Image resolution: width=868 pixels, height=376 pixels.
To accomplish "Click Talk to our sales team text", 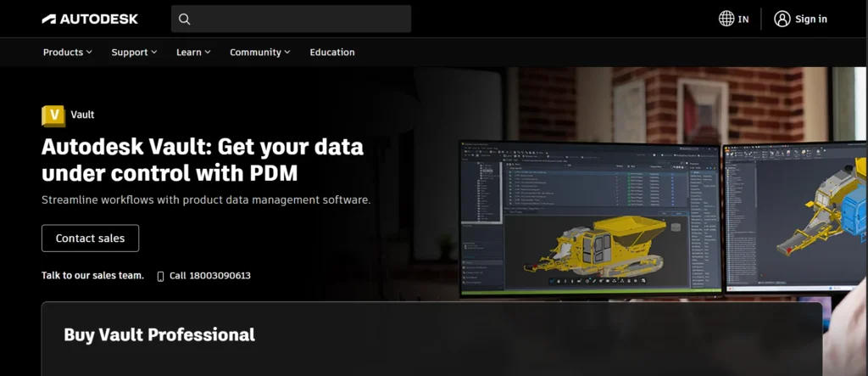I will pos(92,276).
